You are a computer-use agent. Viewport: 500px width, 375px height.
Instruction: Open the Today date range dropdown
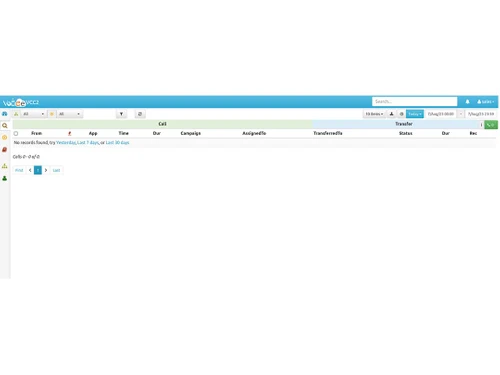coord(415,114)
